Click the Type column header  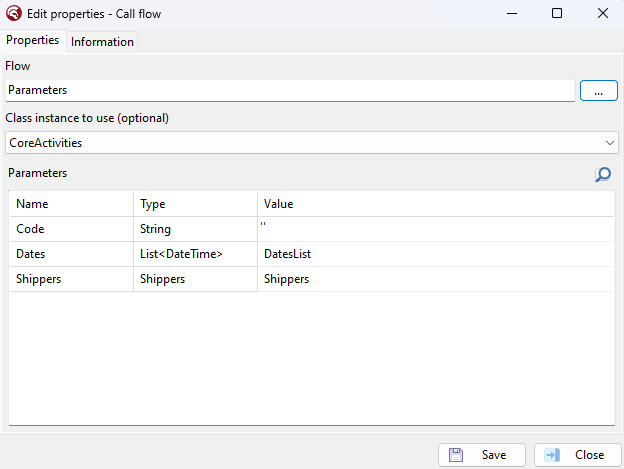(195, 204)
